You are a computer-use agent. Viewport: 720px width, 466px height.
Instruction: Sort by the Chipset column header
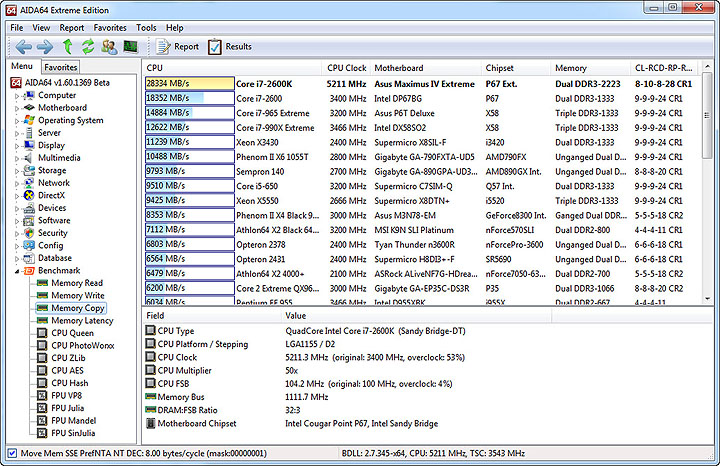pos(516,68)
